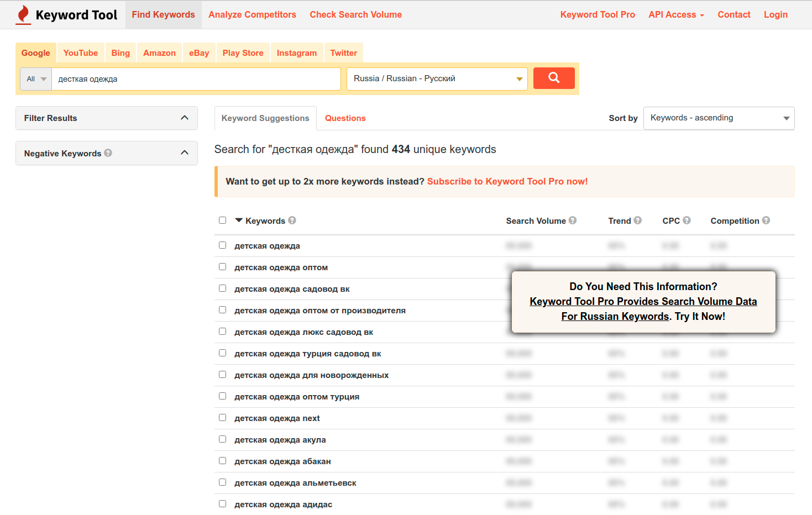Switch to the Twitter tab
The width and height of the screenshot is (812, 515).
pyautogui.click(x=344, y=53)
